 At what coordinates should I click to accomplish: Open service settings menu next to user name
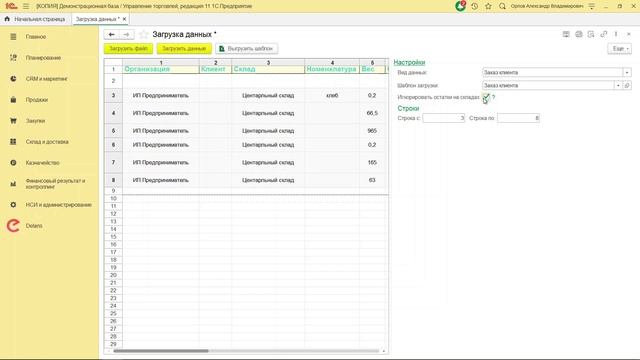(591, 6)
